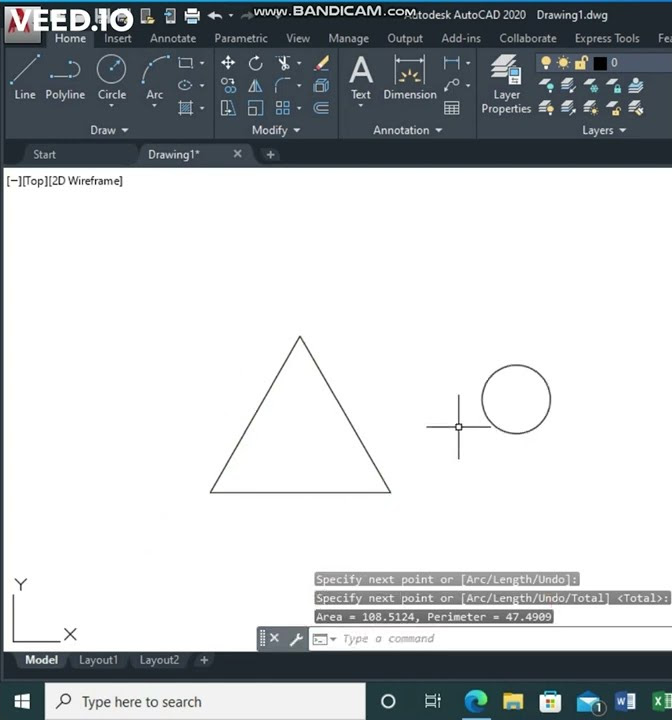Image resolution: width=672 pixels, height=720 pixels.
Task: Activate the Rectangular Array tool
Action: [x=283, y=108]
